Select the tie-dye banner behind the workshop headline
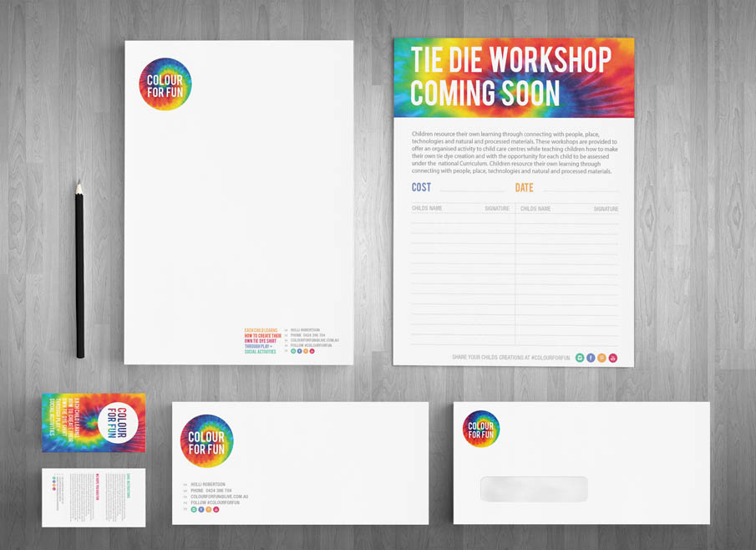 tap(511, 75)
